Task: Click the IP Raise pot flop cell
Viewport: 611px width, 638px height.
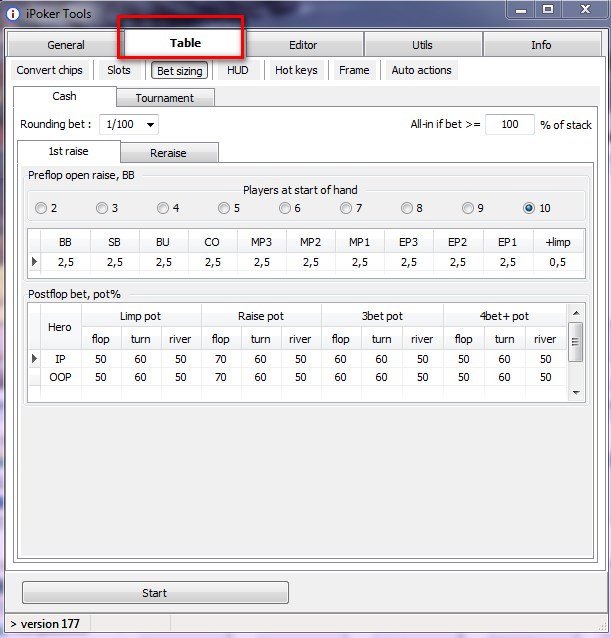Action: pyautogui.click(x=220, y=359)
